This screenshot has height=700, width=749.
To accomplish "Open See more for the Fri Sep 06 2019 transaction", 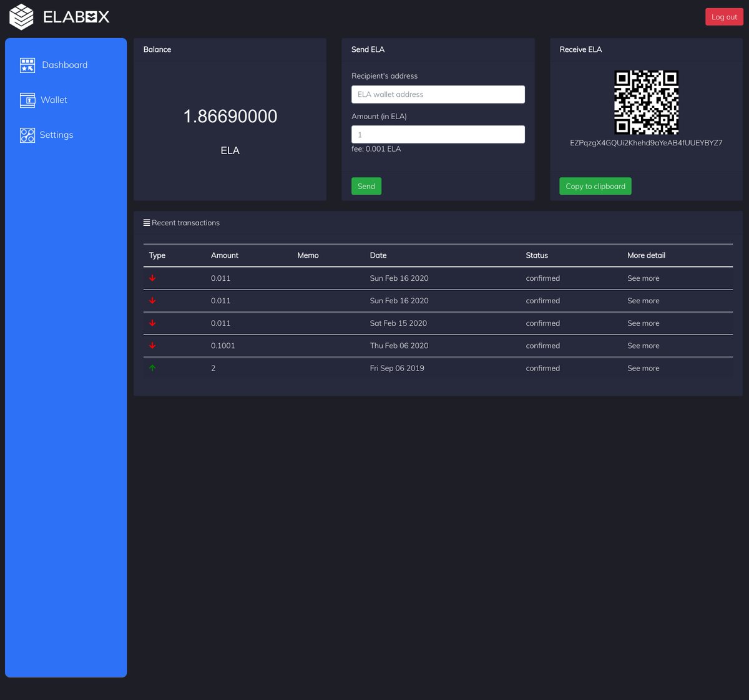I will [643, 367].
